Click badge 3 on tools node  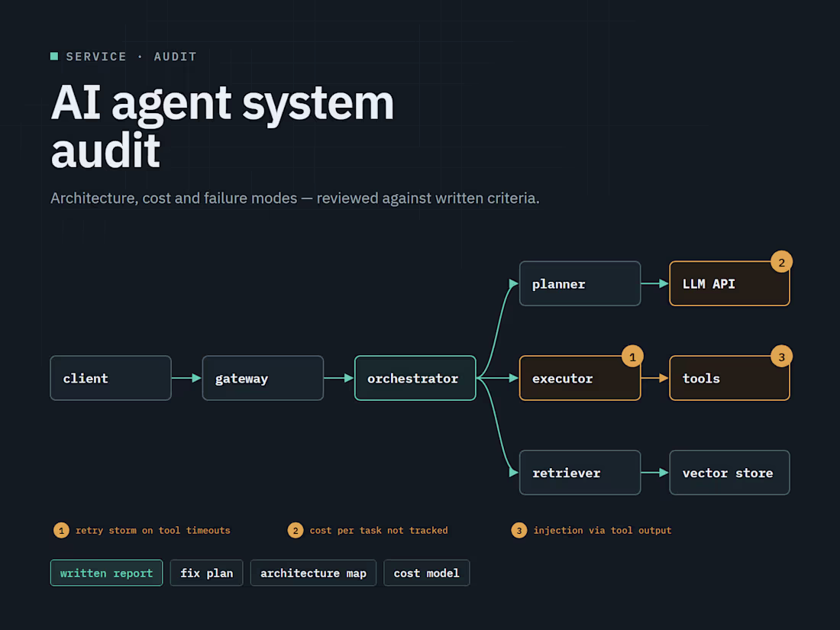(x=782, y=357)
